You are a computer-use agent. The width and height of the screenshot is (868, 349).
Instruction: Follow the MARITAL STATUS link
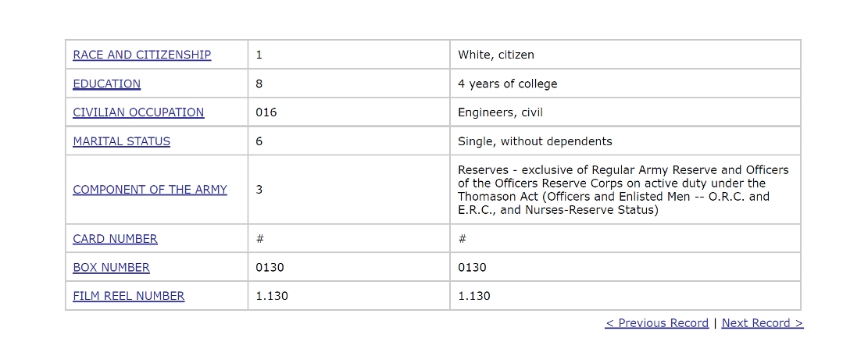tap(121, 141)
